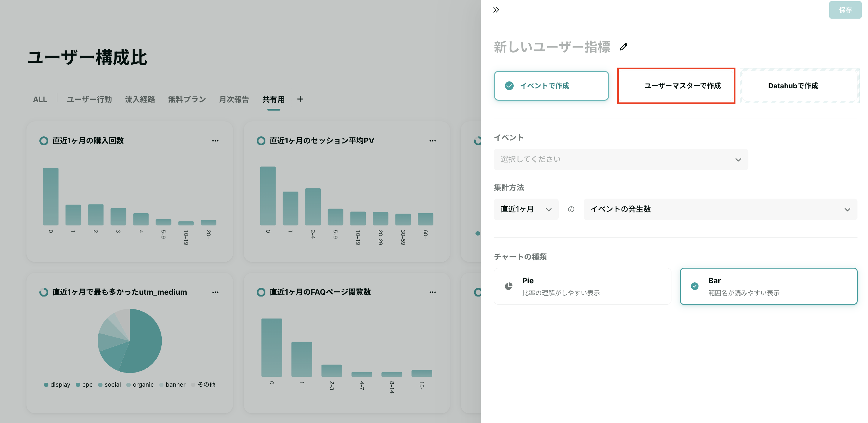
Task: Open the ellipsis menu for utm_medium card
Action: 215,292
